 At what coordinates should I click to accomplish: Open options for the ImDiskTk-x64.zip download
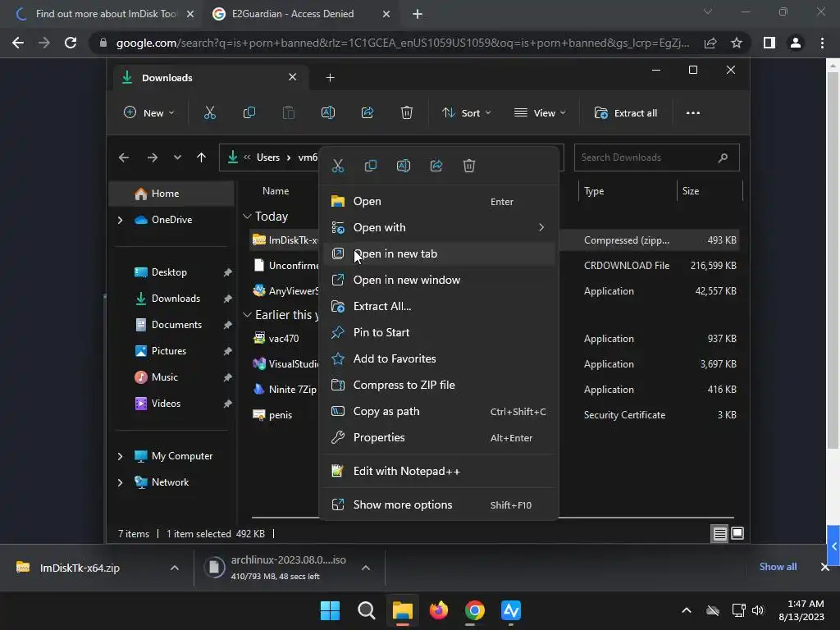175,568
